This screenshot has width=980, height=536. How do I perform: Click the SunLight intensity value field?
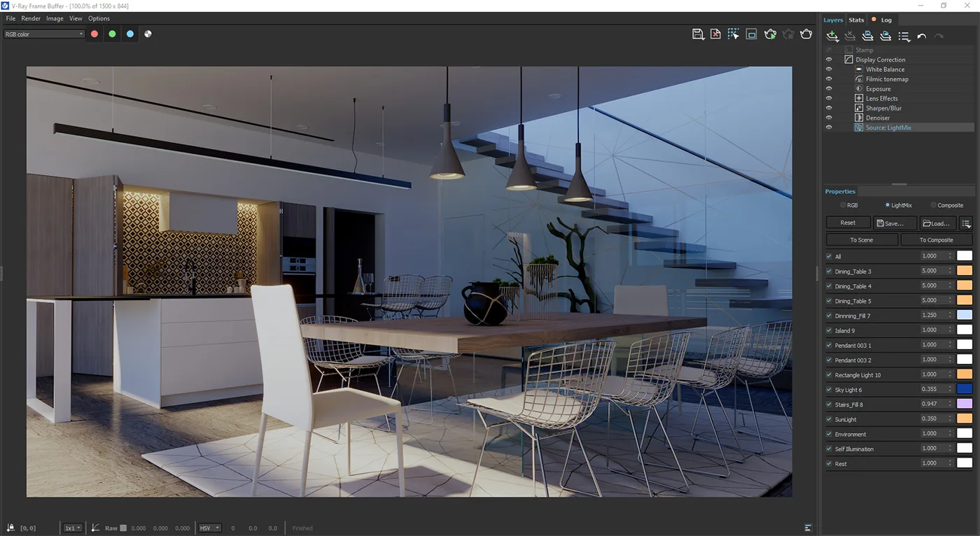pos(933,419)
